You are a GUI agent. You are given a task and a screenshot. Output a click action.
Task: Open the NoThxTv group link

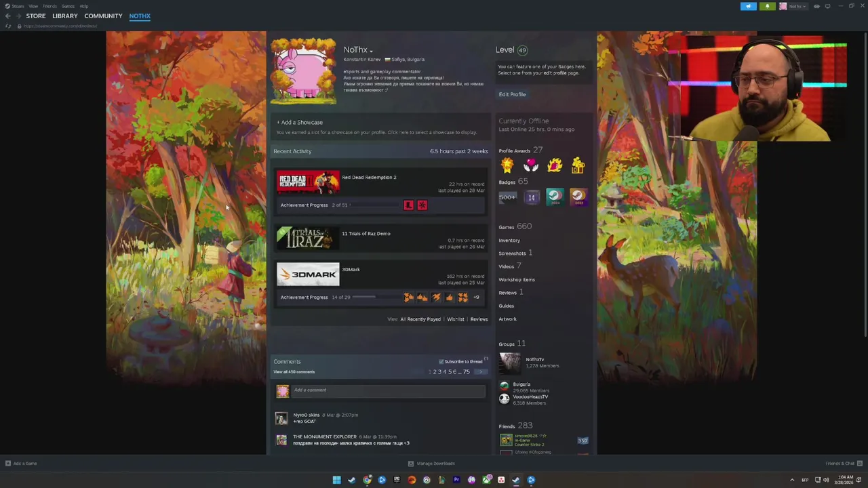pyautogui.click(x=535, y=359)
